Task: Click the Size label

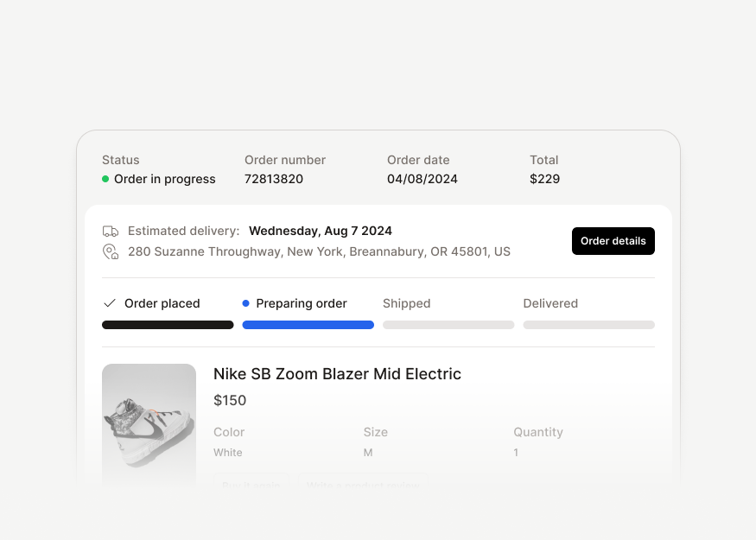Action: (376, 432)
